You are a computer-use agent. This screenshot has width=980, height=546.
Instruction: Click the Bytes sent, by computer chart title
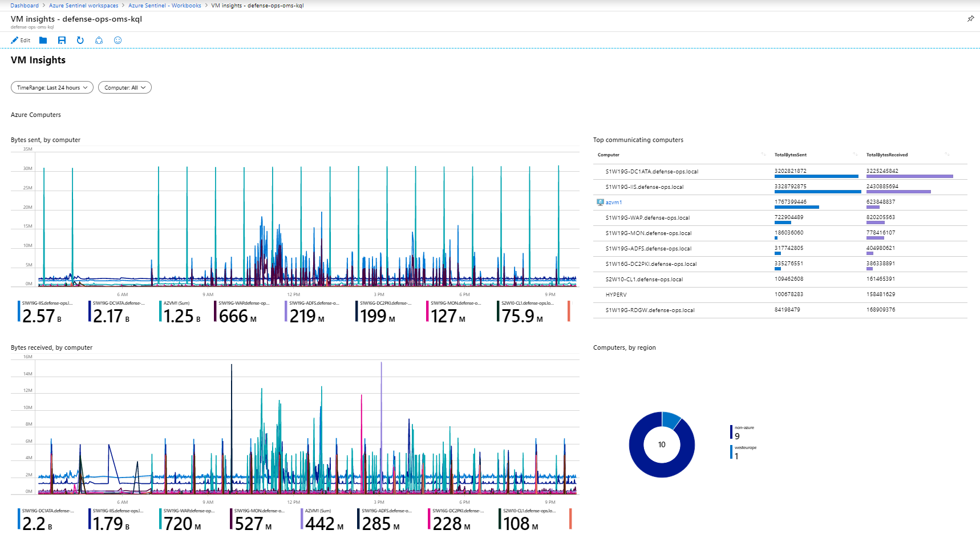(46, 140)
